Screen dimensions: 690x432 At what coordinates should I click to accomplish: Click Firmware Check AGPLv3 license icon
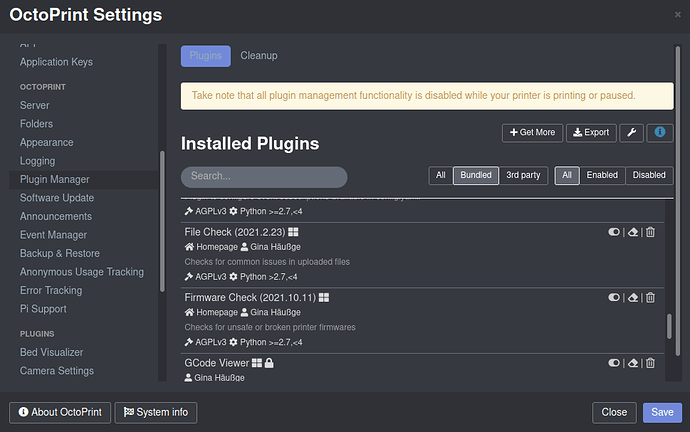(189, 342)
